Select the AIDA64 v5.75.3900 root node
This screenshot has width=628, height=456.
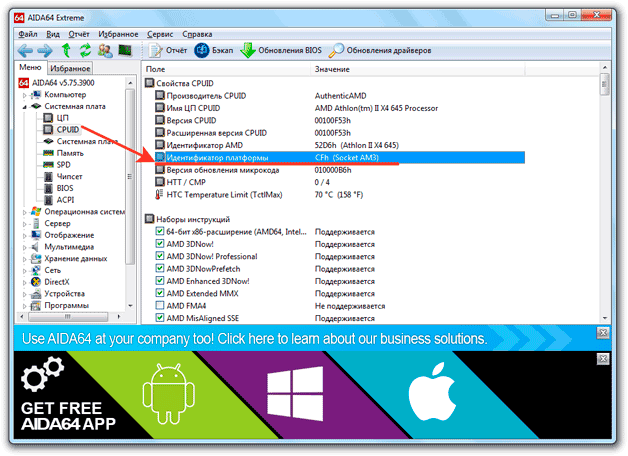(x=56, y=83)
